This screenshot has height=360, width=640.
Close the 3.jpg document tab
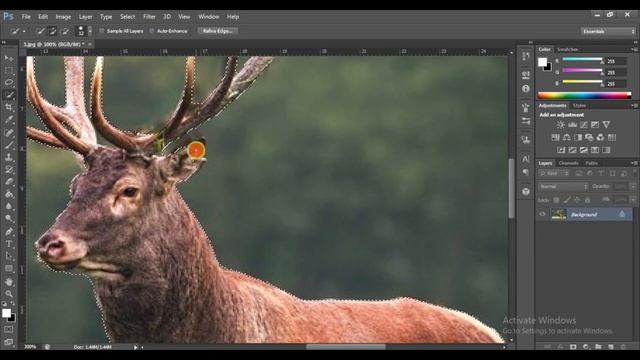pos(90,44)
